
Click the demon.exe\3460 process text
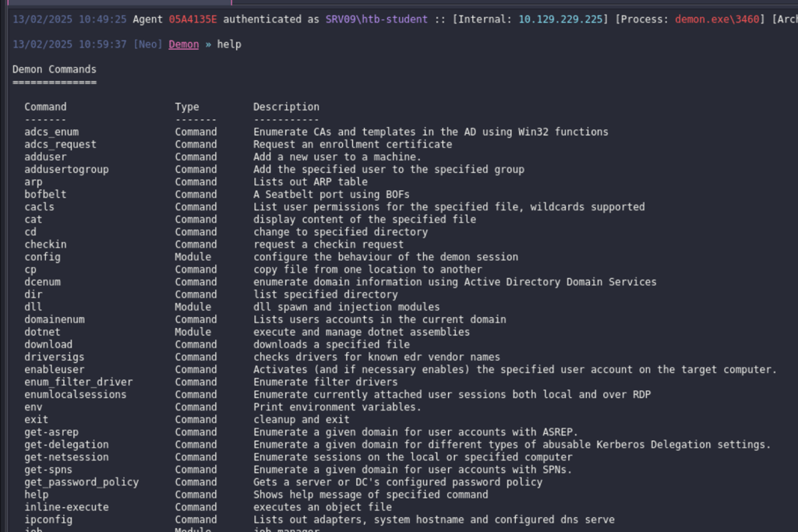coord(717,19)
